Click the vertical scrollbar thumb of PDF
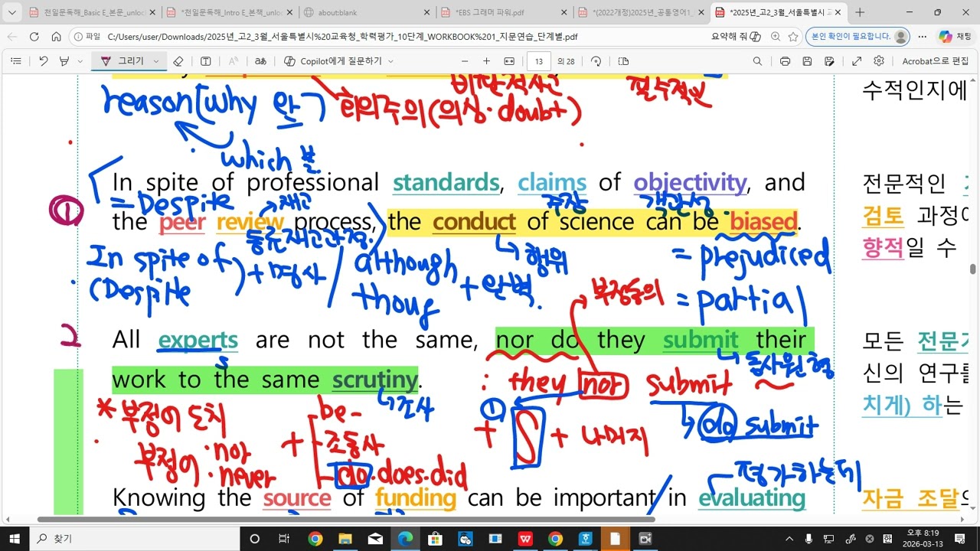 (973, 269)
